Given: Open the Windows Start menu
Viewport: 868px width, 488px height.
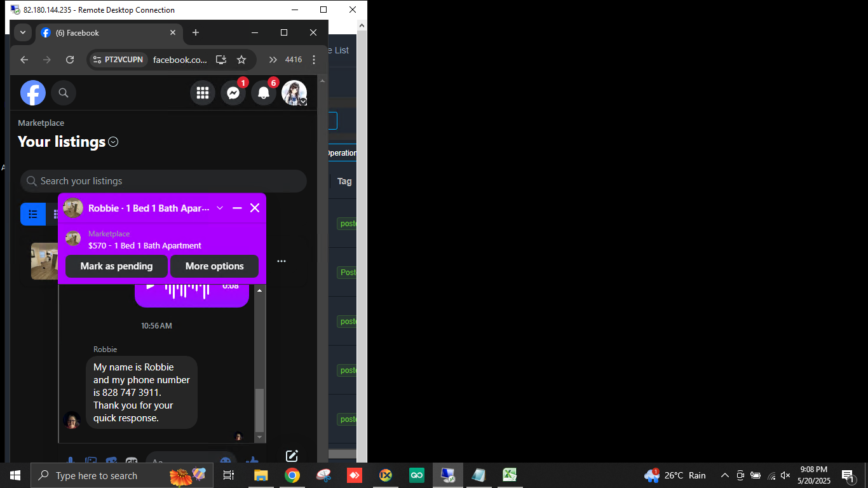Looking at the screenshot, I should click(15, 475).
